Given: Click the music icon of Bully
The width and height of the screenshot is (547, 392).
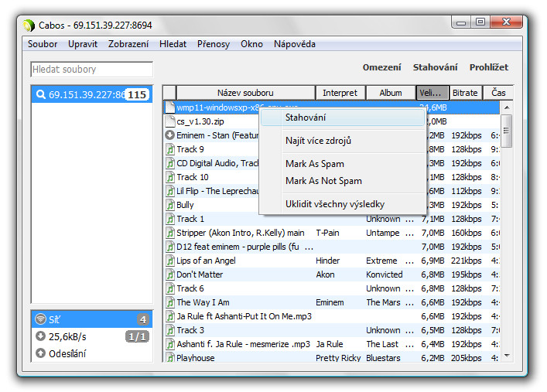Looking at the screenshot, I should pyautogui.click(x=170, y=205).
